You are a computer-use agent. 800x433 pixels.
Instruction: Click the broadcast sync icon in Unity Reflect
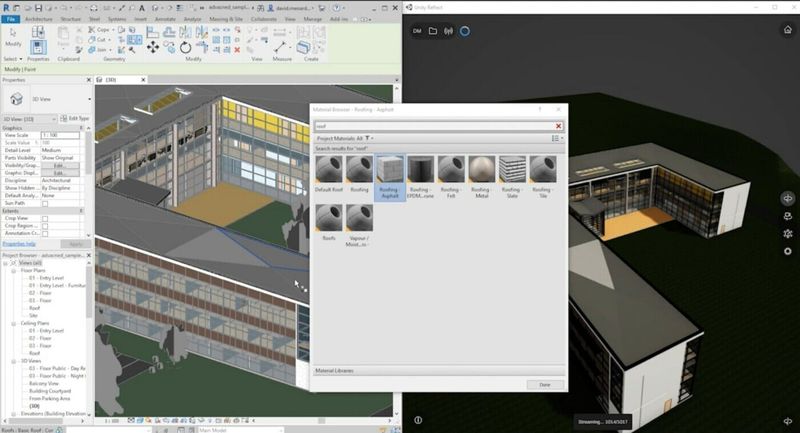pos(448,31)
